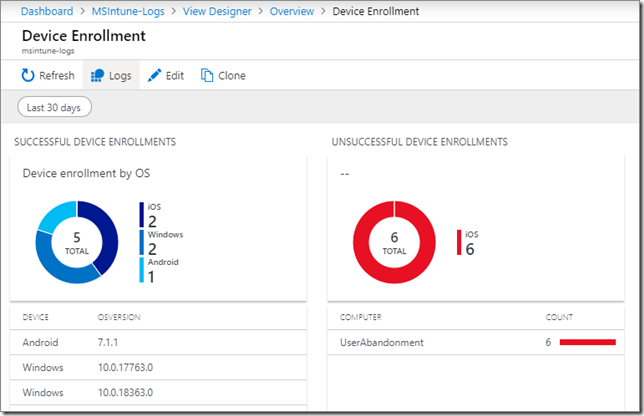Select the Windows 10.0.18363.0 row
This screenshot has width=644, height=416.
click(159, 393)
